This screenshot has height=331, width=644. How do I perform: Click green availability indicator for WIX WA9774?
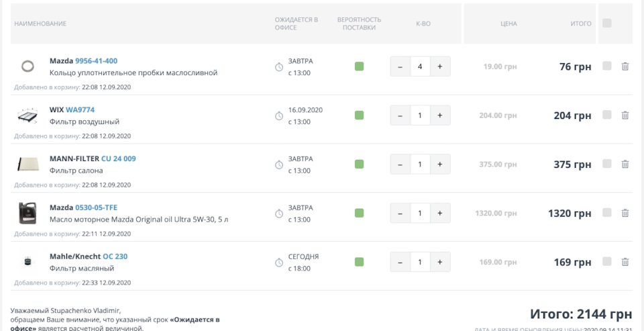click(359, 115)
